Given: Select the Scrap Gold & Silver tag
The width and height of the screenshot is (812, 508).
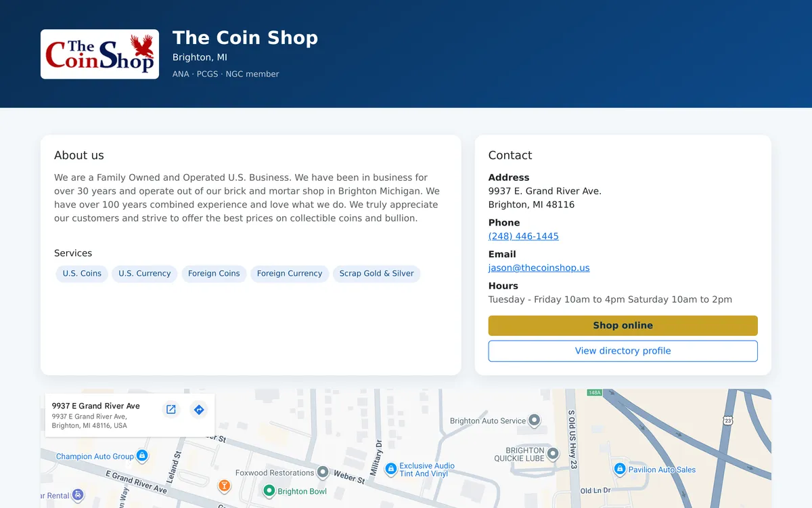Looking at the screenshot, I should pyautogui.click(x=377, y=274).
